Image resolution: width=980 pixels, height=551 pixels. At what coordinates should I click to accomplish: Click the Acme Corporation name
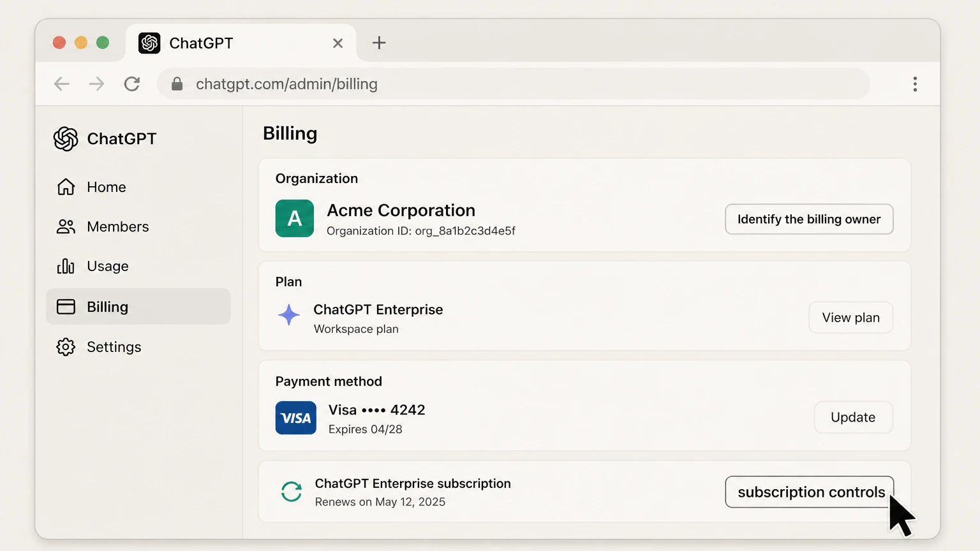(x=401, y=210)
